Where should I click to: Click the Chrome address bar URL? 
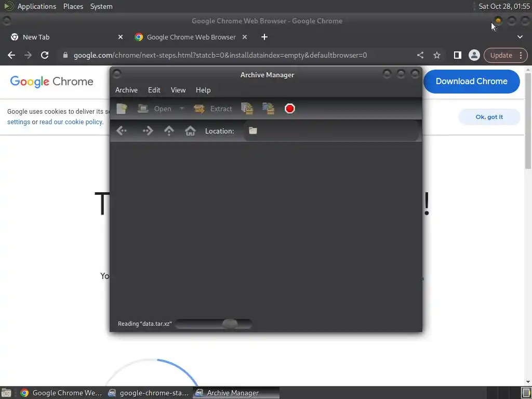(220, 55)
